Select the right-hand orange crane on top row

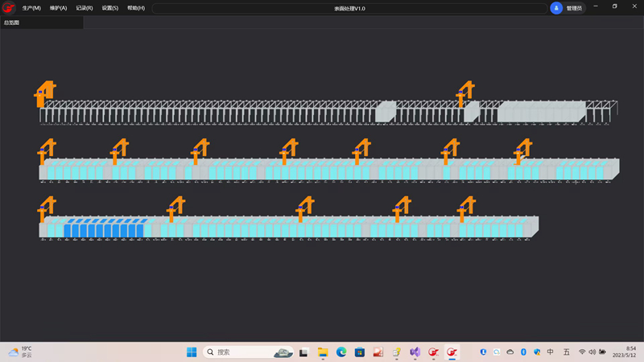(x=464, y=93)
